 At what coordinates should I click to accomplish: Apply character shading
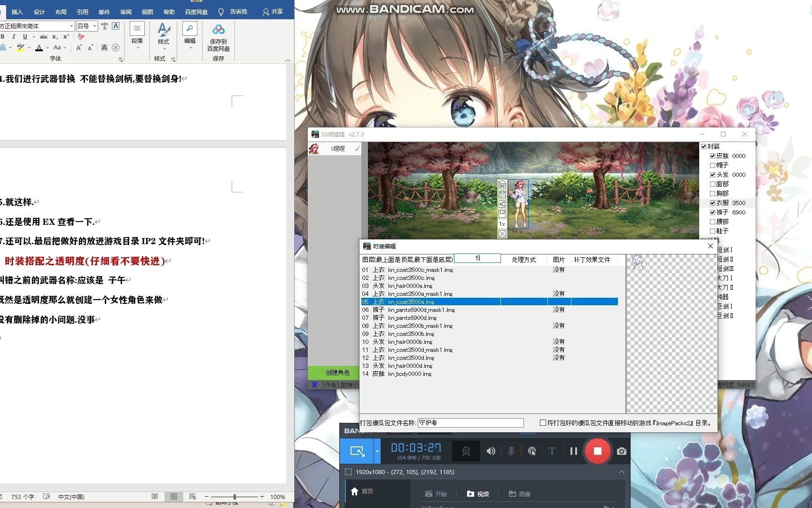(x=104, y=48)
